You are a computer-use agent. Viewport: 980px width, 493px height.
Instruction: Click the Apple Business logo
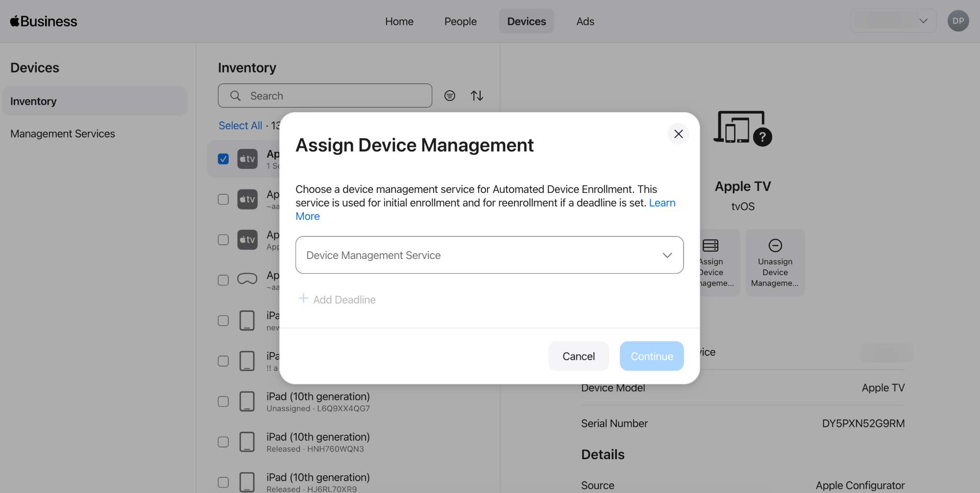[x=44, y=21]
